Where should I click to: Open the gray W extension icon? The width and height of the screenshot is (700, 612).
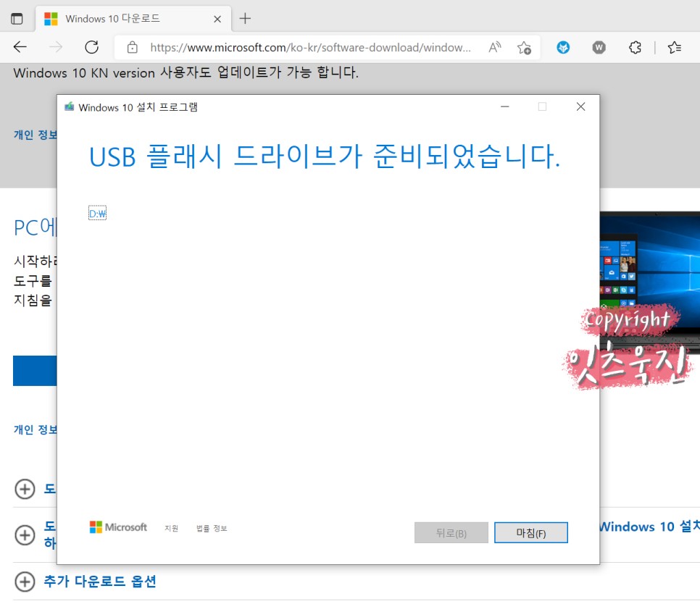[x=599, y=47]
